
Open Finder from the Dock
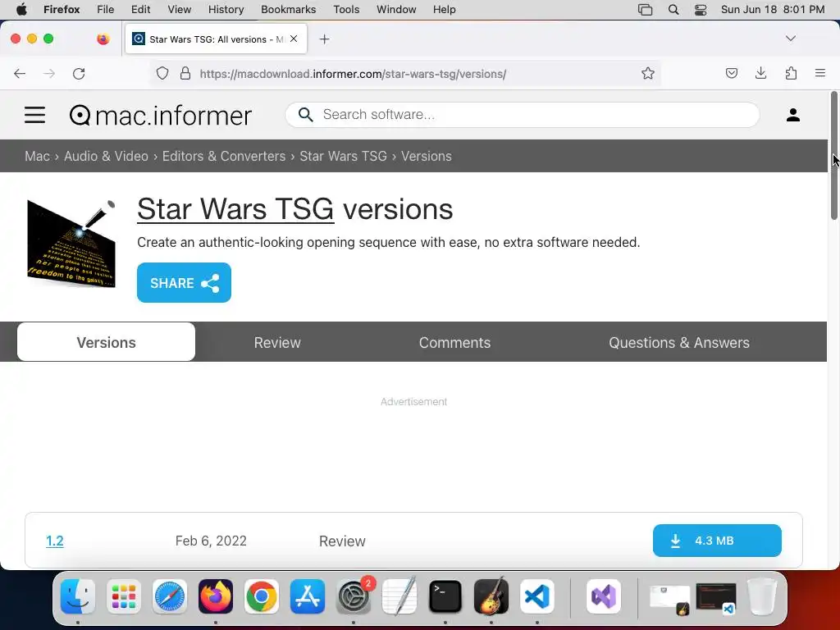point(78,596)
